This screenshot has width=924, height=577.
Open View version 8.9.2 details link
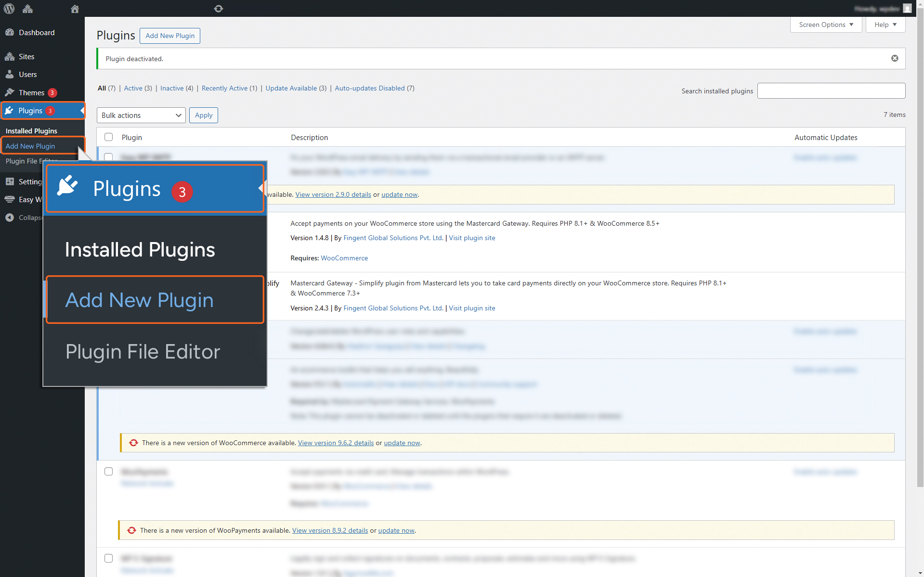[330, 530]
